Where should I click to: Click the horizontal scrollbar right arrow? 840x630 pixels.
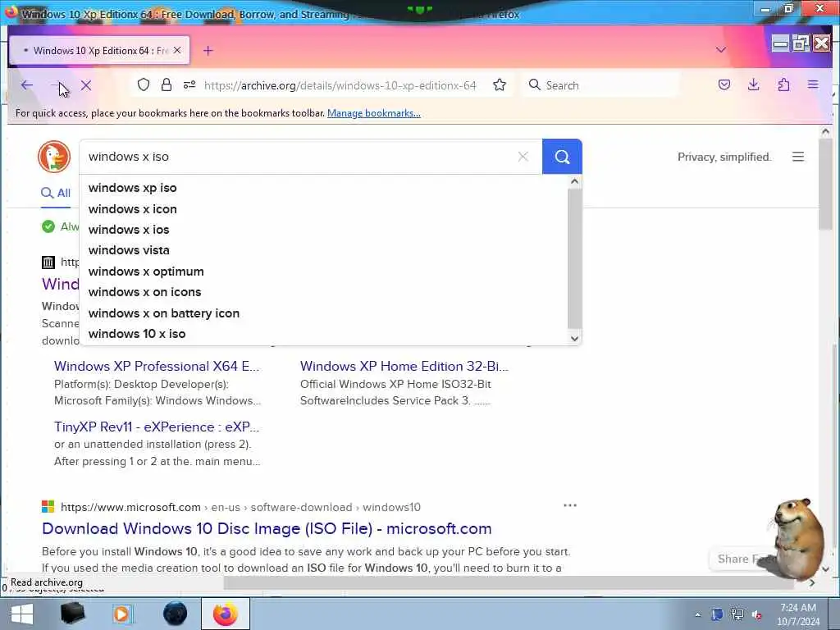tap(812, 582)
